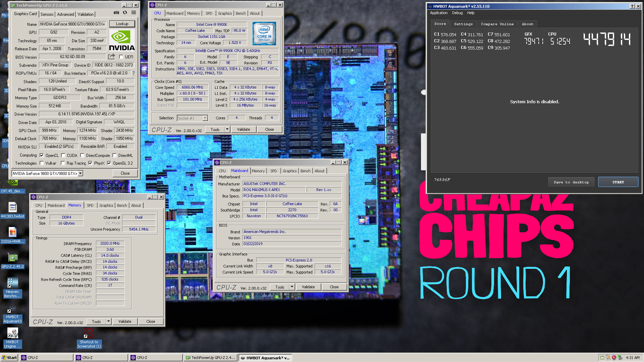Switch to TechPowerUp GPU-Z taskbar button

pyautogui.click(x=210, y=358)
